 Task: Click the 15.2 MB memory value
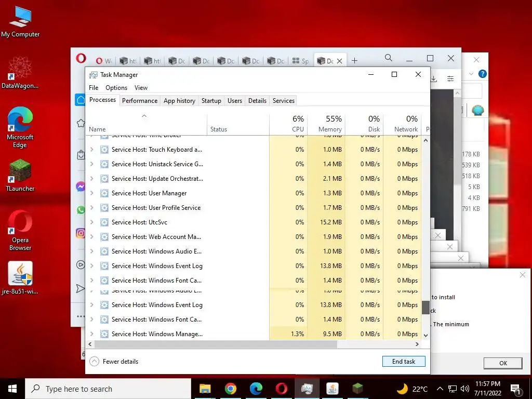[331, 222]
